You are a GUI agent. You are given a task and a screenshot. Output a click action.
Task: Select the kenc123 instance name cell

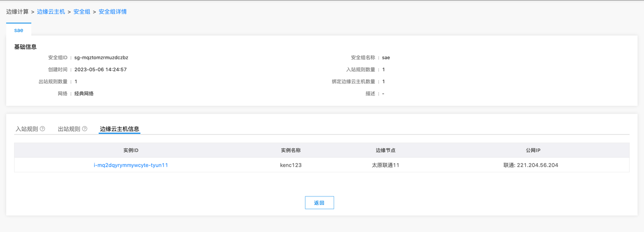291,165
